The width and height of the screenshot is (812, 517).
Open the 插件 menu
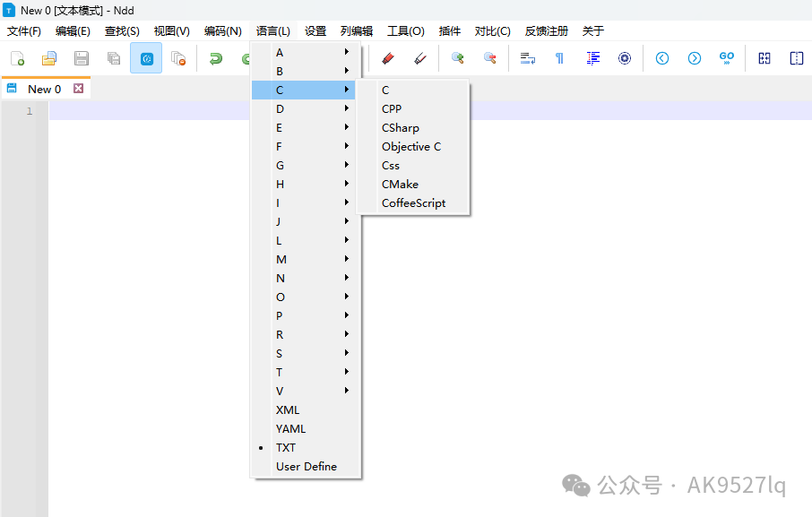point(450,31)
